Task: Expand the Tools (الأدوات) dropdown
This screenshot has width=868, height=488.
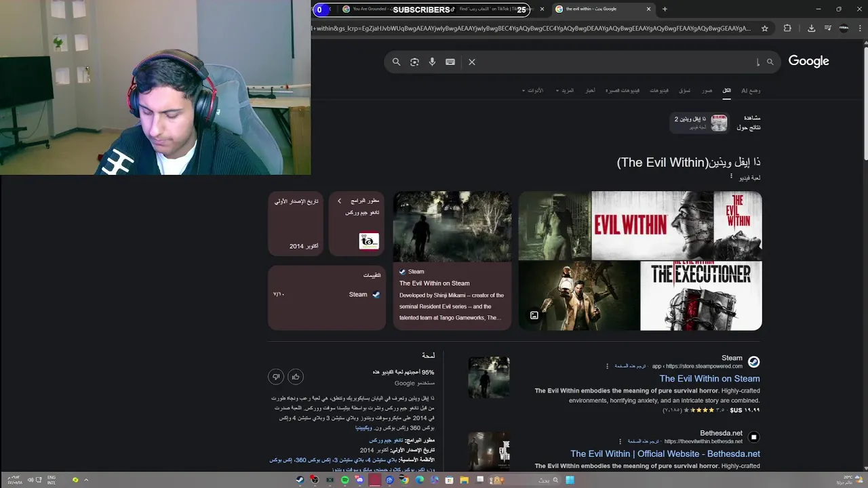Action: pyautogui.click(x=532, y=90)
